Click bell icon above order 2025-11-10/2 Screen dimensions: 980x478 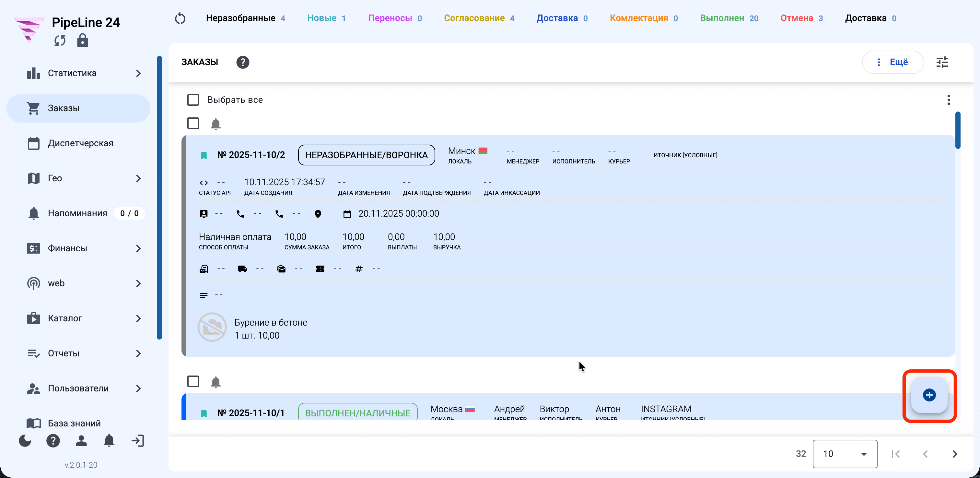pyautogui.click(x=216, y=124)
